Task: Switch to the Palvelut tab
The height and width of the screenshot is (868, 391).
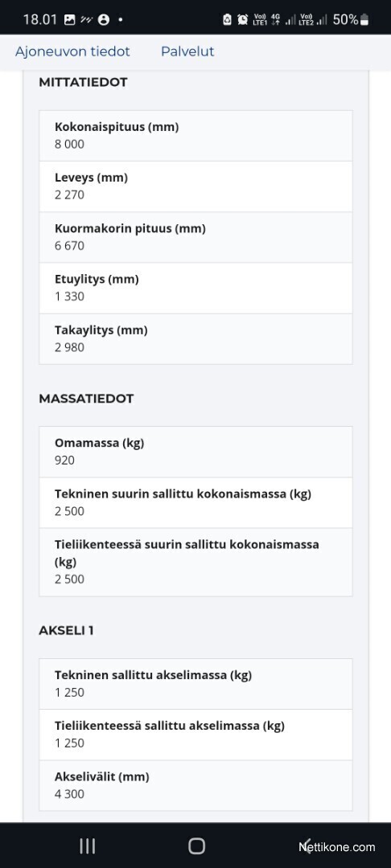Action: coord(187,51)
